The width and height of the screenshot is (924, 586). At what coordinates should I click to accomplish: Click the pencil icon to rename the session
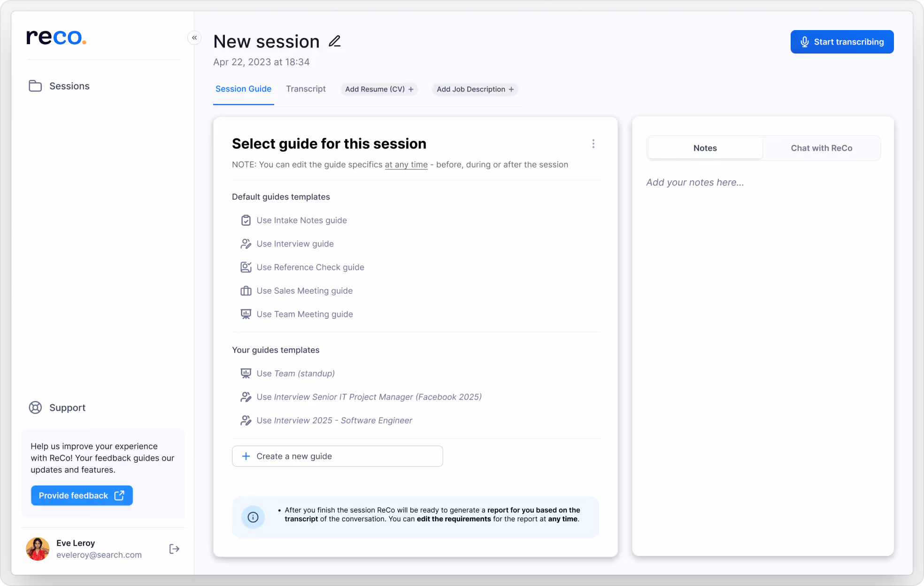[334, 41]
